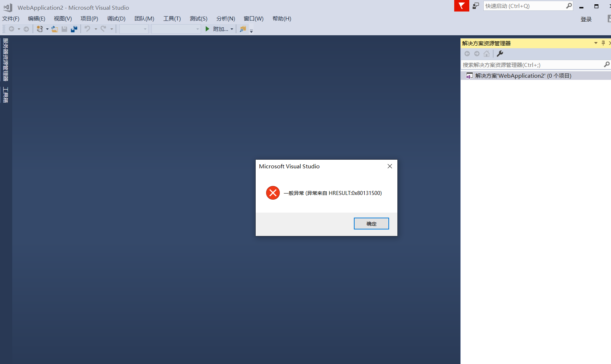The width and height of the screenshot is (611, 364).
Task: Click the Quick Launch magnifier icon
Action: tap(569, 6)
